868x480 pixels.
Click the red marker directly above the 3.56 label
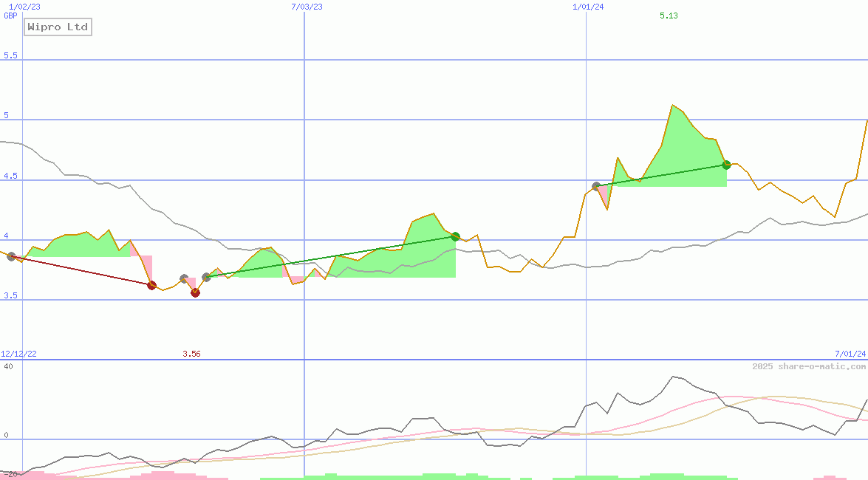point(195,293)
